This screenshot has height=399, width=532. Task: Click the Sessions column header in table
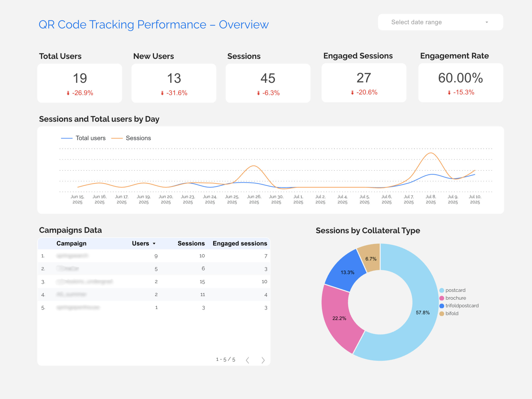tap(191, 243)
